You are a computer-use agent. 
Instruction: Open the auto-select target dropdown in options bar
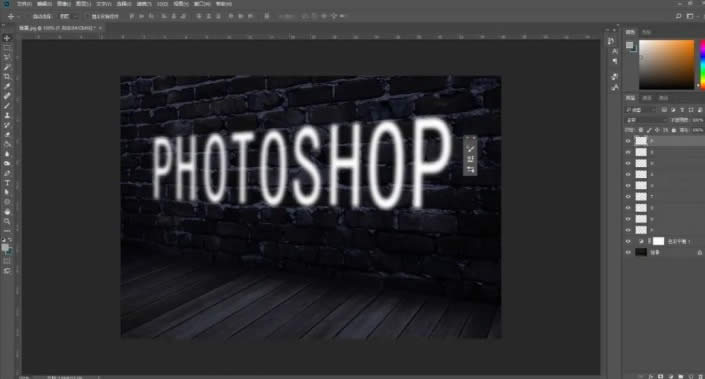point(68,16)
